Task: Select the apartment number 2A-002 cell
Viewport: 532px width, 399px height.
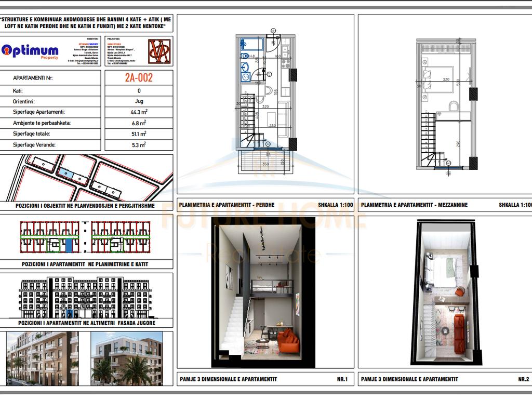Action: coord(139,78)
